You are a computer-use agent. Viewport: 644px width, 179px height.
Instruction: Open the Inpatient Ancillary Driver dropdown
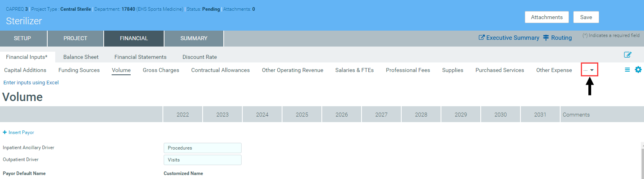tap(202, 148)
